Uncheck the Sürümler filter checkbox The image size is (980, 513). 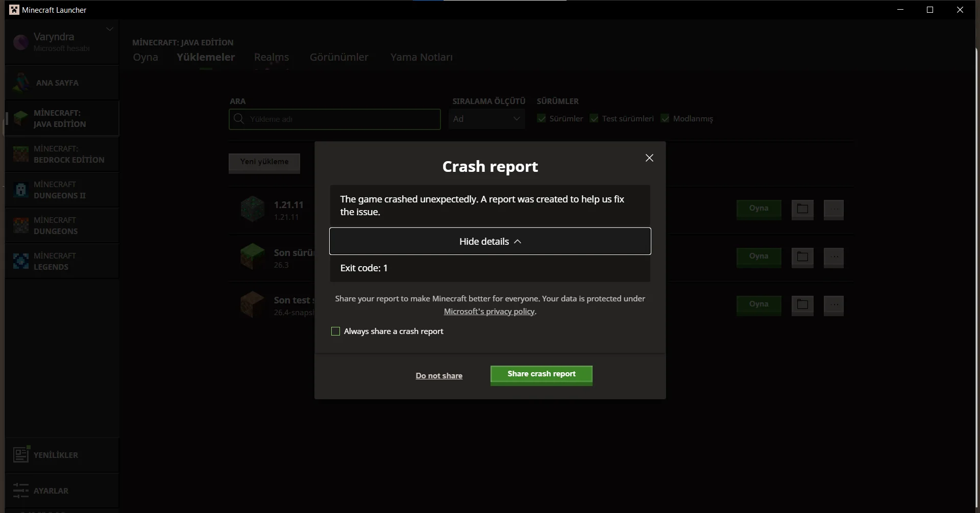tap(542, 118)
